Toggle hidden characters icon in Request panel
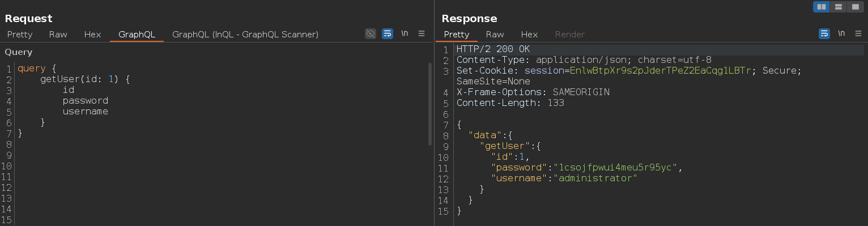The height and width of the screenshot is (226, 868). click(371, 34)
